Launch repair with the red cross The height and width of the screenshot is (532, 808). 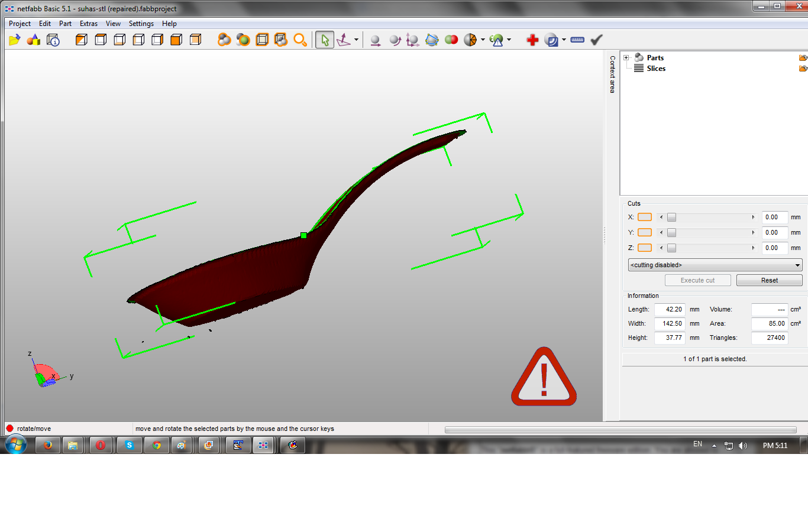(x=532, y=40)
